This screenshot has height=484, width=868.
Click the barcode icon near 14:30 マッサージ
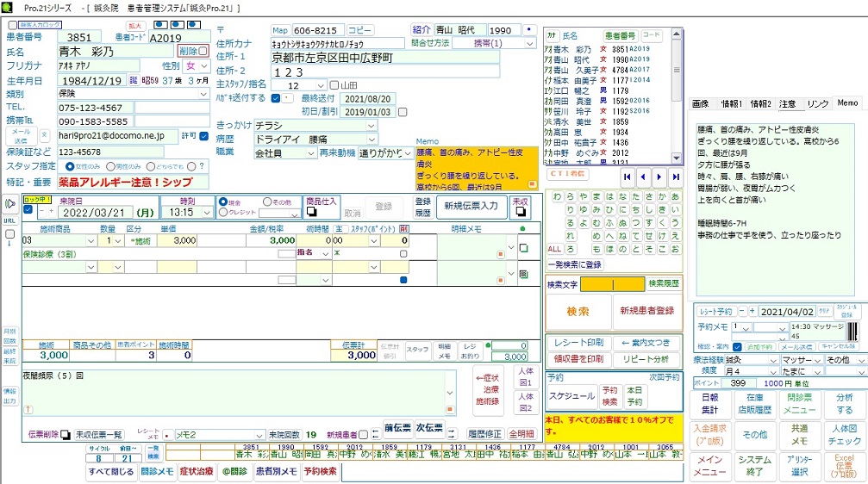click(x=852, y=332)
